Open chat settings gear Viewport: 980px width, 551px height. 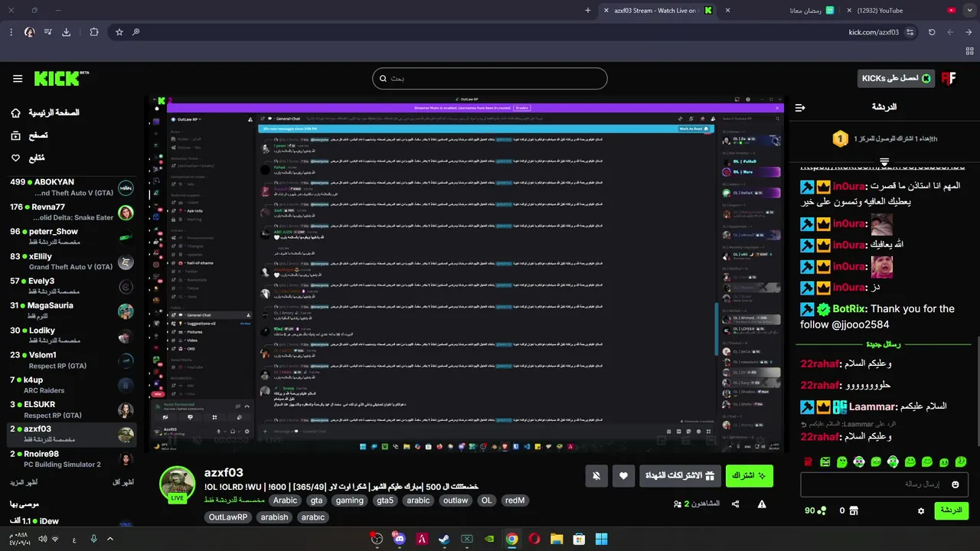[x=921, y=510]
